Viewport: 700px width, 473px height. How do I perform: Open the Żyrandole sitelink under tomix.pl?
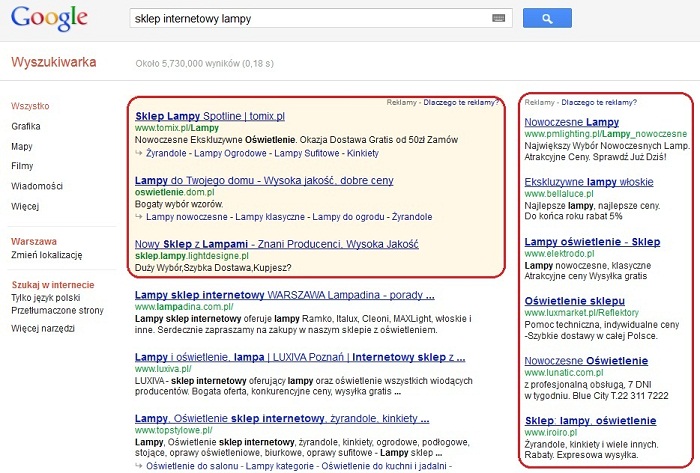[x=166, y=154]
